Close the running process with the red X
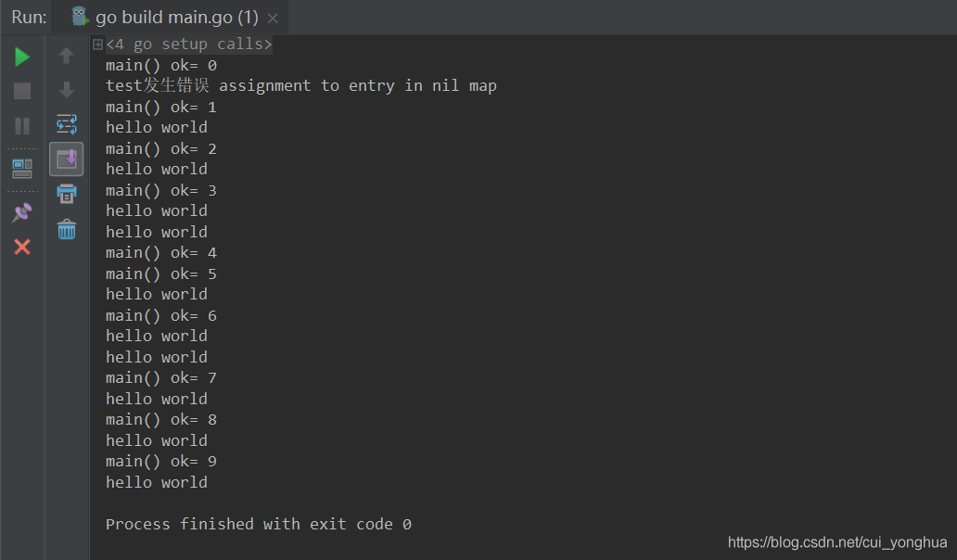Viewport: 957px width, 560px height. 20,247
